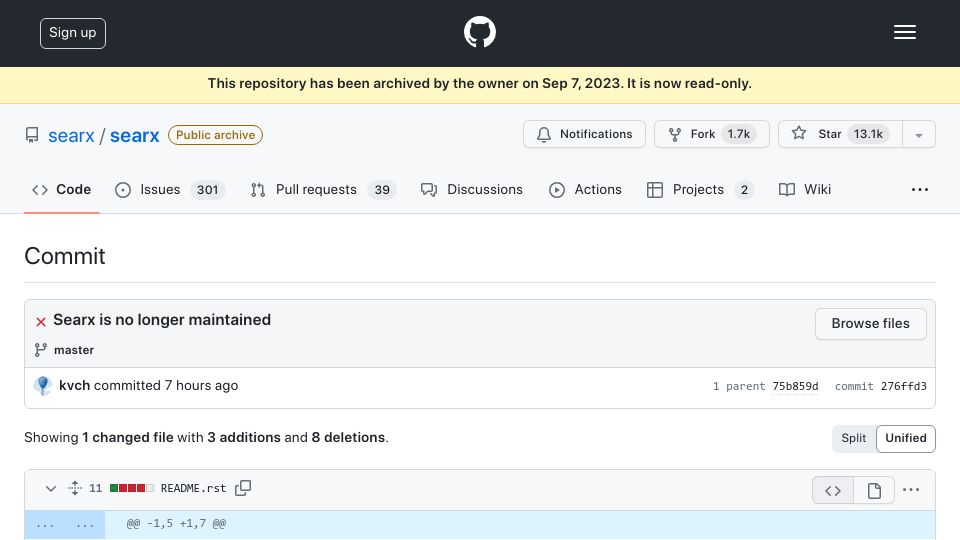Screen dimensions: 960x540
Task: Switch diff view to Split
Action: pos(853,438)
